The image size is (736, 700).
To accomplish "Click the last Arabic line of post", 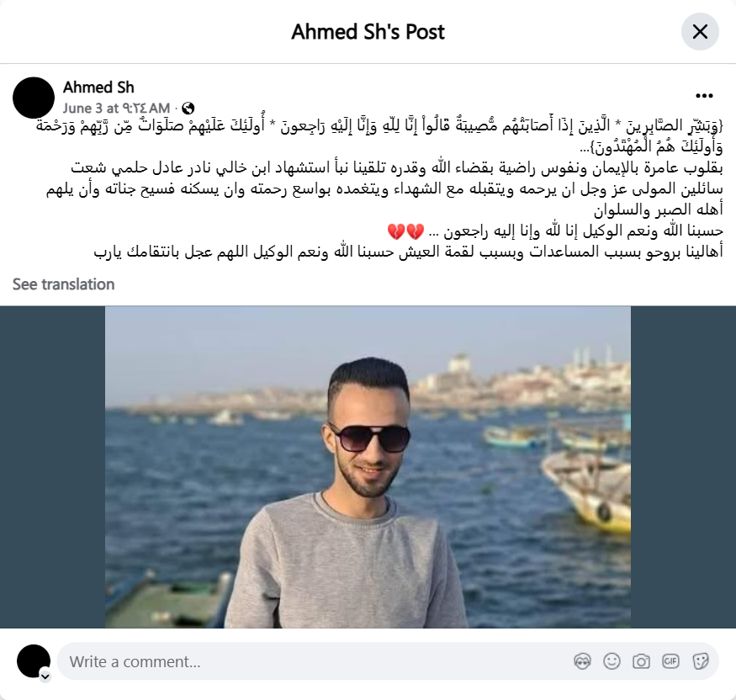I will (408, 252).
